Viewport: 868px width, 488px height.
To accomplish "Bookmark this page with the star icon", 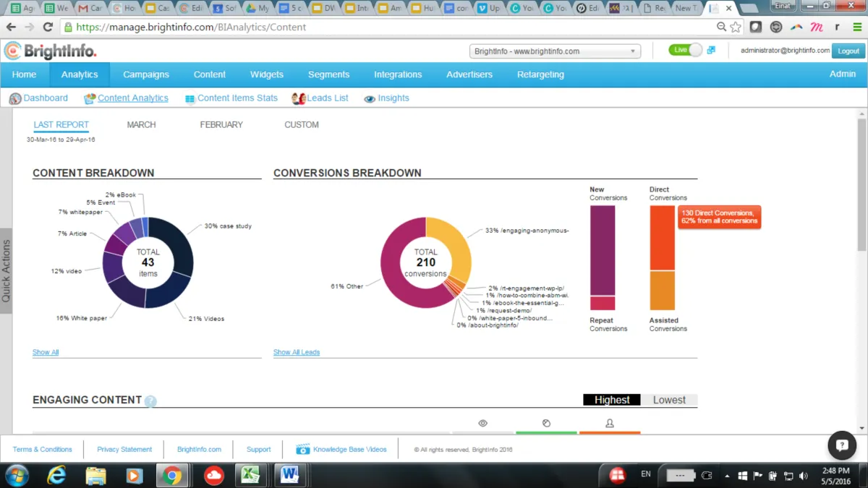I will click(x=736, y=27).
